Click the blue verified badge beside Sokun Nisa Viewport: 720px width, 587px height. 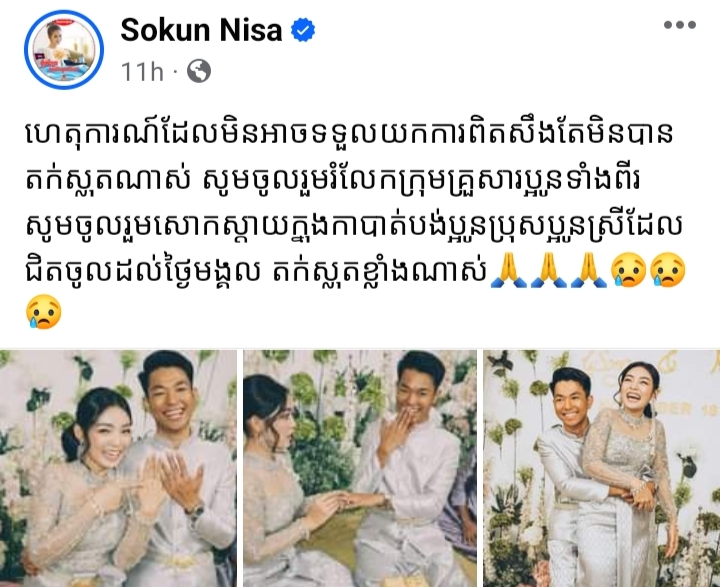303,30
